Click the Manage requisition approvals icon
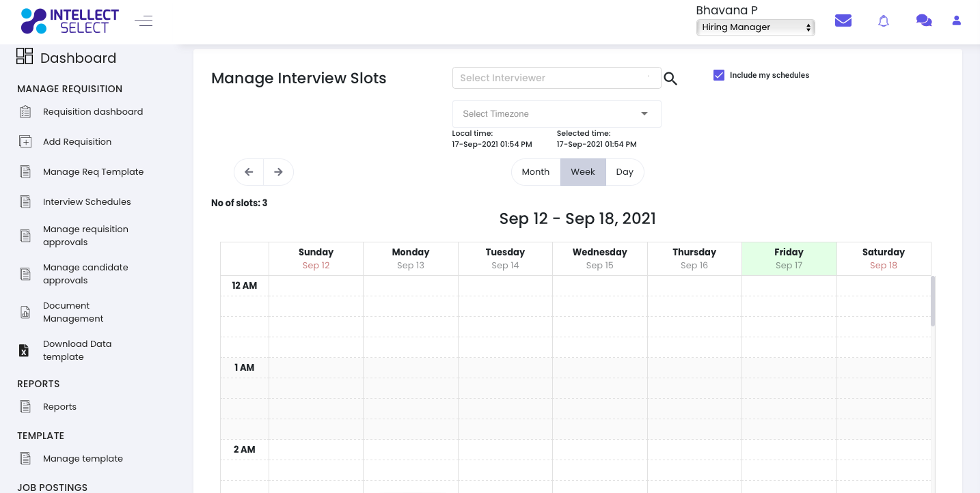The height and width of the screenshot is (493, 980). coord(25,236)
